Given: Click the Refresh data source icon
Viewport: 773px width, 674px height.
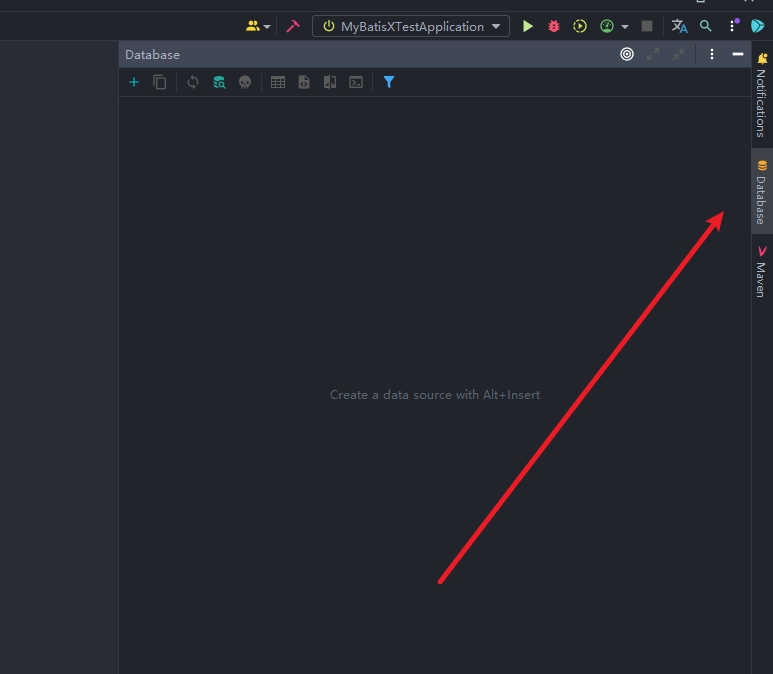Looking at the screenshot, I should pyautogui.click(x=193, y=82).
